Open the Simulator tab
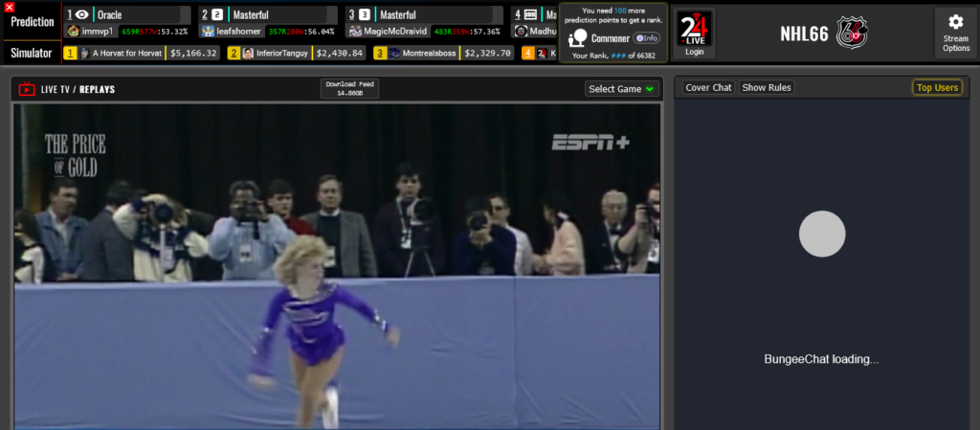This screenshot has width=980, height=430. [x=32, y=53]
